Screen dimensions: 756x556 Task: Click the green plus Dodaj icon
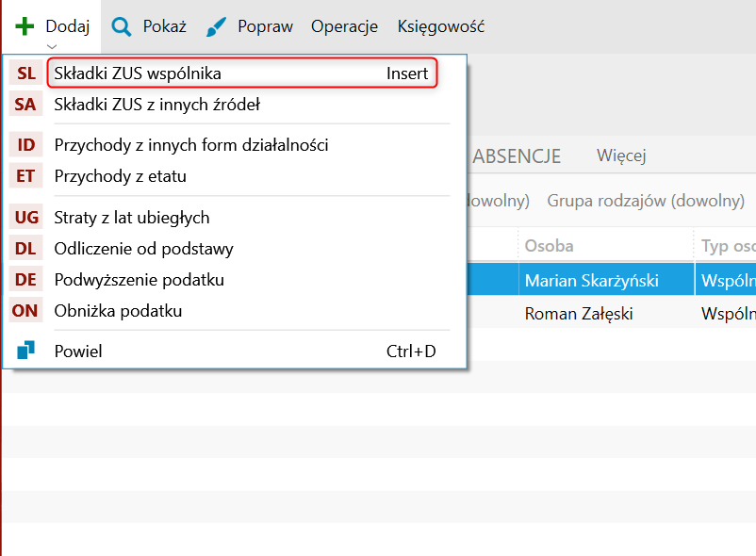pos(25,26)
